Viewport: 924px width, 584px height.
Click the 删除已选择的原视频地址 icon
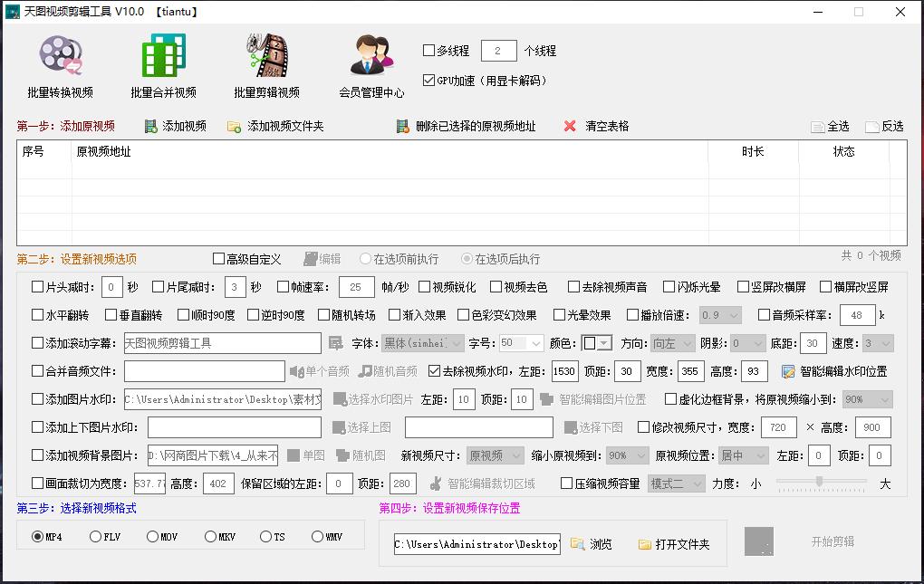pos(402,126)
